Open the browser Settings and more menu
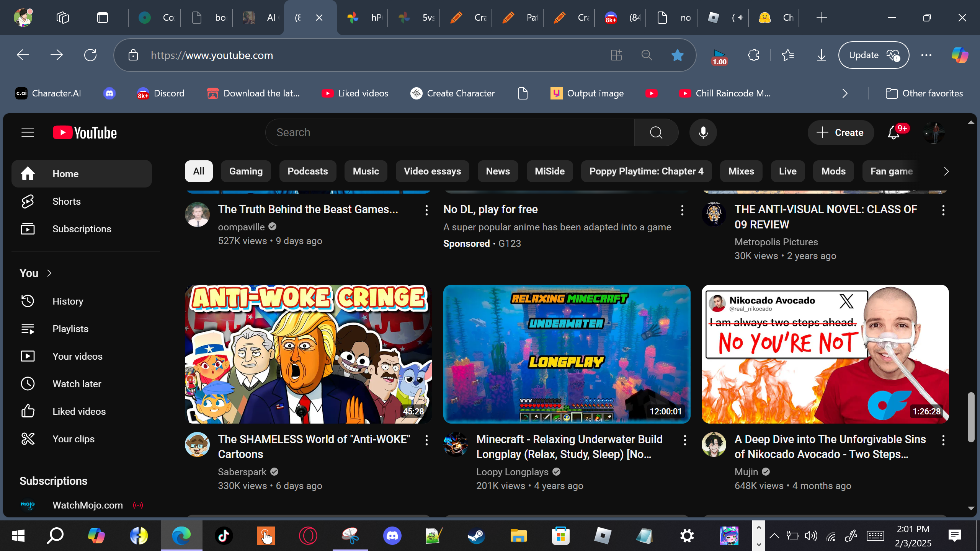980x551 pixels. pos(926,55)
